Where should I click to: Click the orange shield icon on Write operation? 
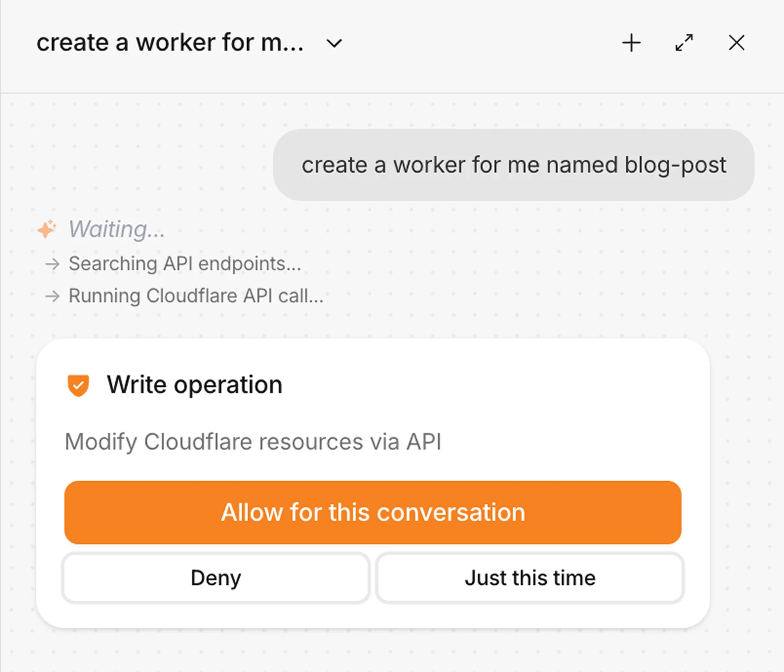pyautogui.click(x=78, y=385)
